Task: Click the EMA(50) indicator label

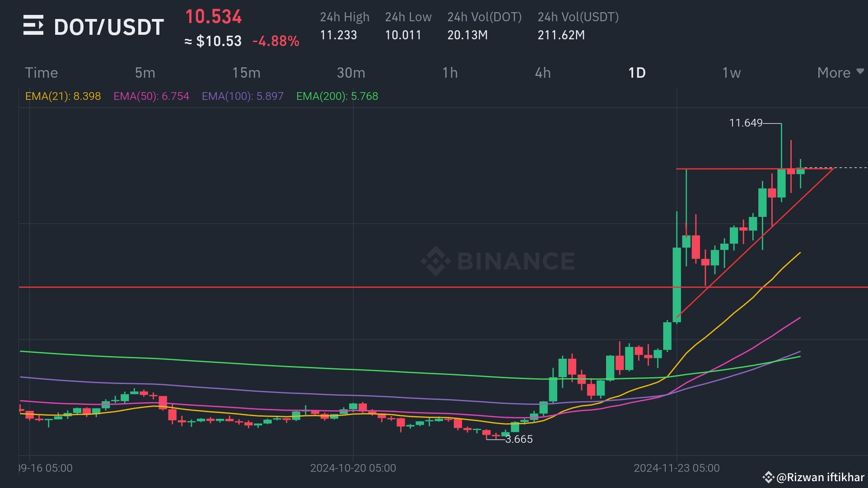Action: (151, 96)
